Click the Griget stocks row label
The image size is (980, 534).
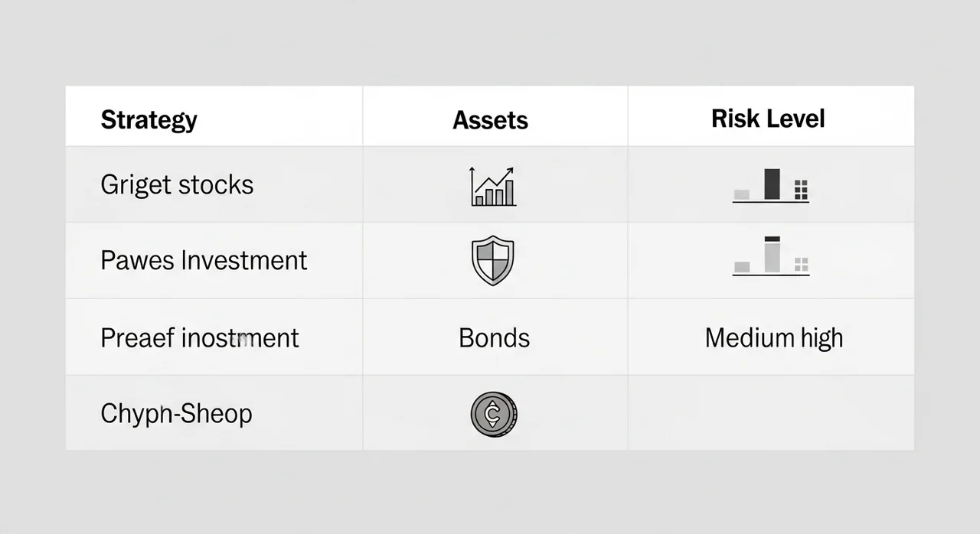click(177, 185)
